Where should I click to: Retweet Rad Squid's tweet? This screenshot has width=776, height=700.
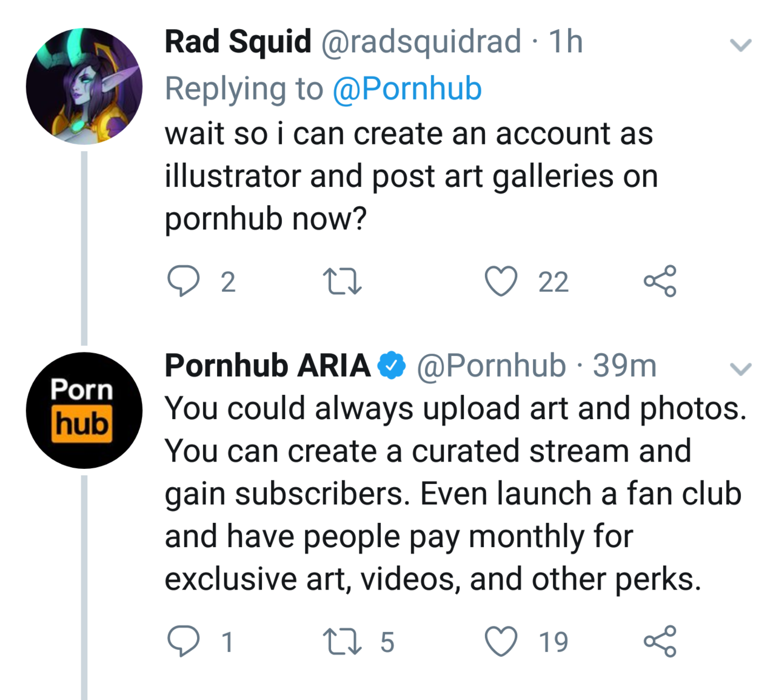(343, 281)
